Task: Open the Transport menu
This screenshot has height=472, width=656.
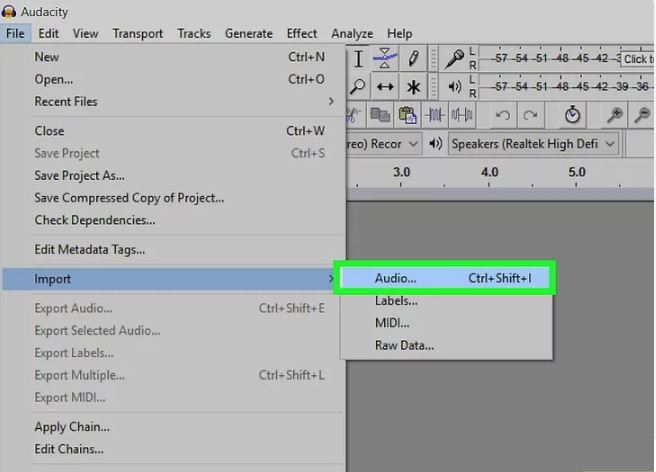Action: tap(138, 33)
